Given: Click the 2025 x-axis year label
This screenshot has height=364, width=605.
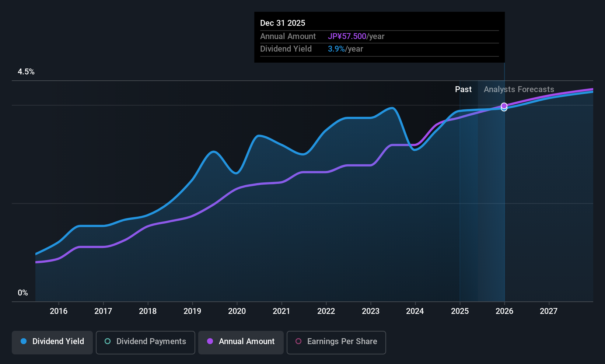Looking at the screenshot, I should 460,311.
